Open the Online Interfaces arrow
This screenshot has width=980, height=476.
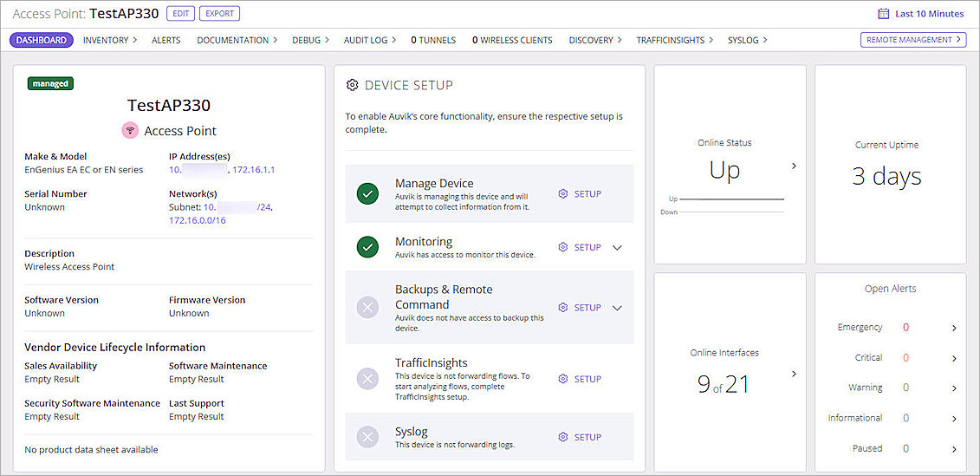(794, 374)
